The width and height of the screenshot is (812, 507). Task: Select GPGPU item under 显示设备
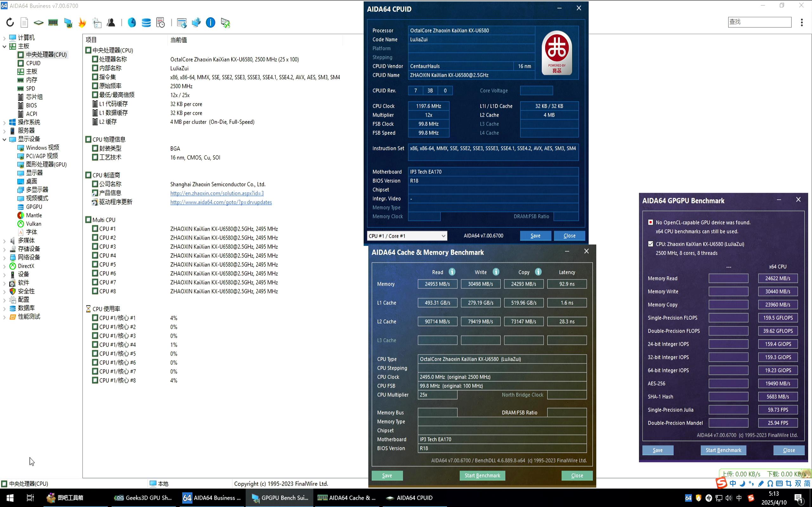[x=34, y=207]
